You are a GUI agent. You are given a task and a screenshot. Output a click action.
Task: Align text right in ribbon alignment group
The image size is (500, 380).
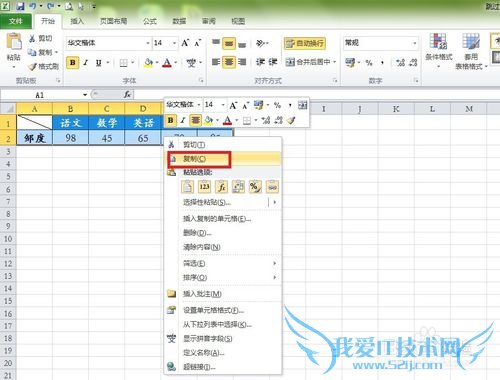pos(242,62)
